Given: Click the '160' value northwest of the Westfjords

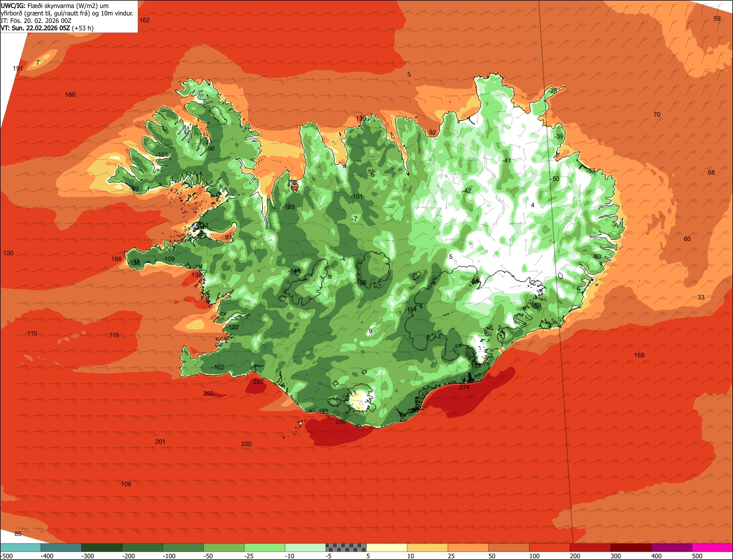Looking at the screenshot, I should pos(70,94).
